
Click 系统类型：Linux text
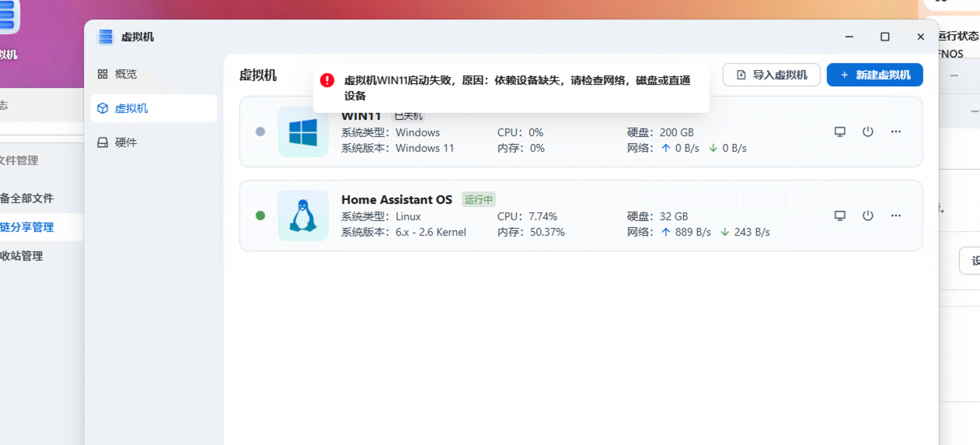coord(381,216)
